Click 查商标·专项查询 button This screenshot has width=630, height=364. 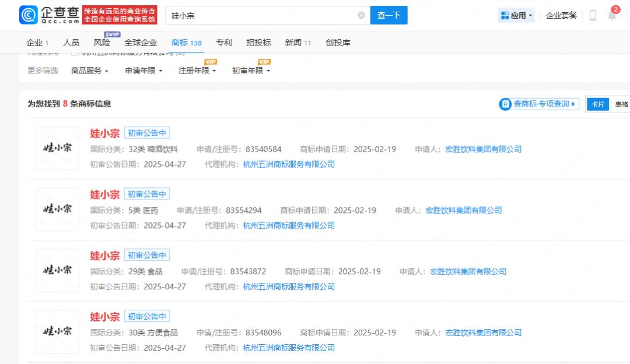539,104
